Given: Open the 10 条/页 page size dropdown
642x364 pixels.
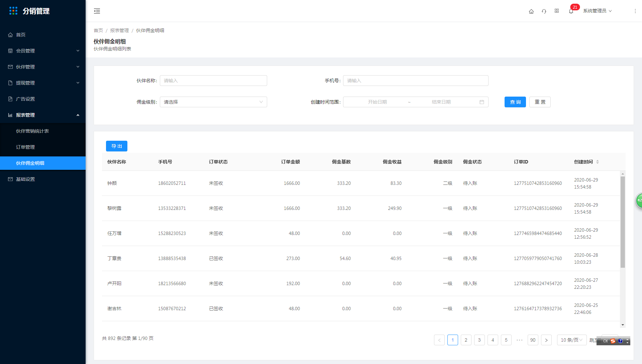Looking at the screenshot, I should coord(571,340).
